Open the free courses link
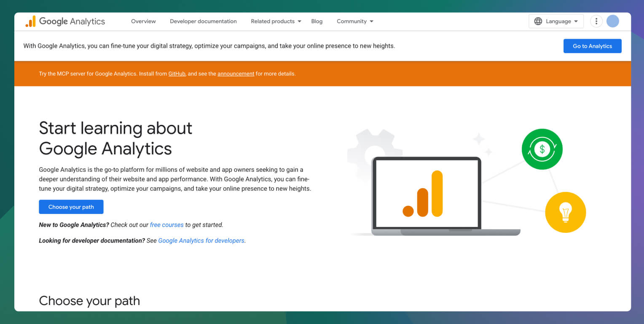The width and height of the screenshot is (644, 324). click(166, 225)
